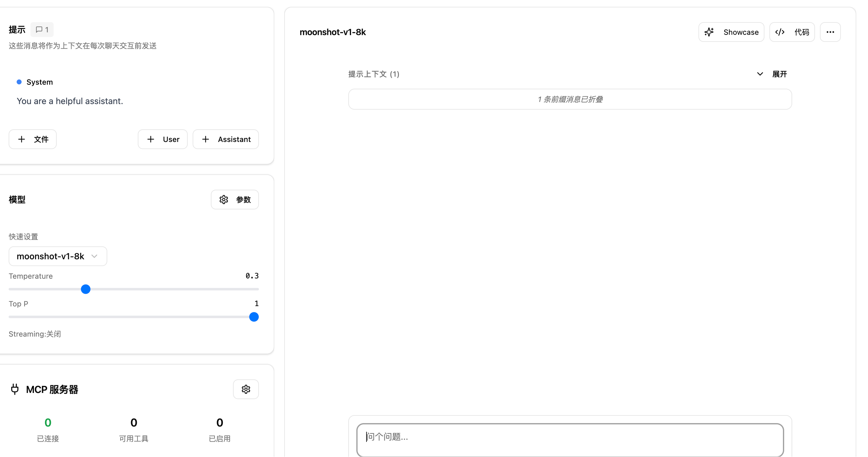The height and width of the screenshot is (457, 868).
Task: Add an Assistant message
Action: 226,139
